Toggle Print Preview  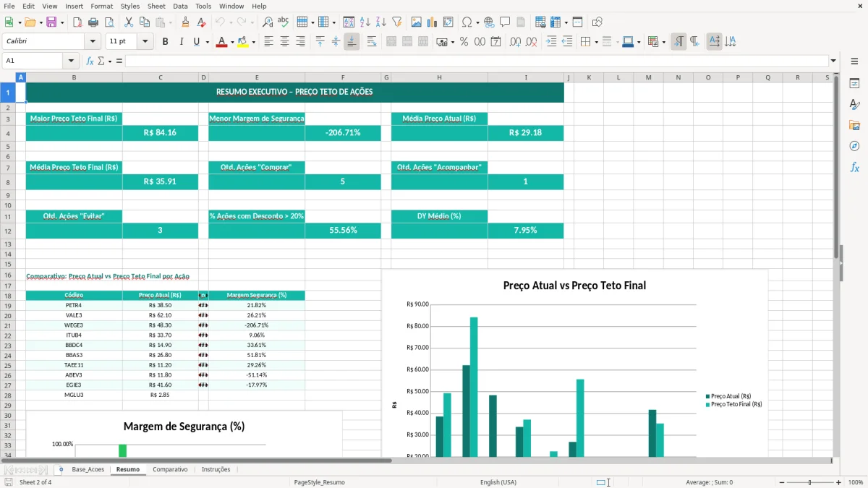pyautogui.click(x=109, y=22)
